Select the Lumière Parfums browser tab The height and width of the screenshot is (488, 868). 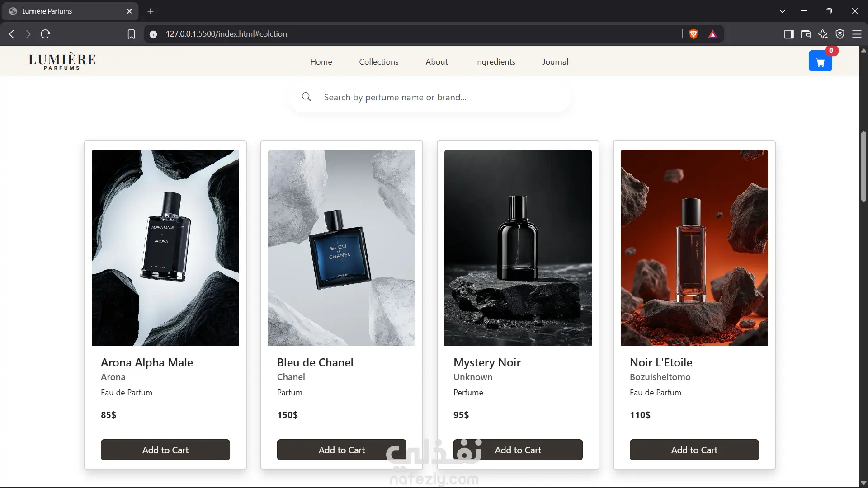pyautogui.click(x=70, y=11)
